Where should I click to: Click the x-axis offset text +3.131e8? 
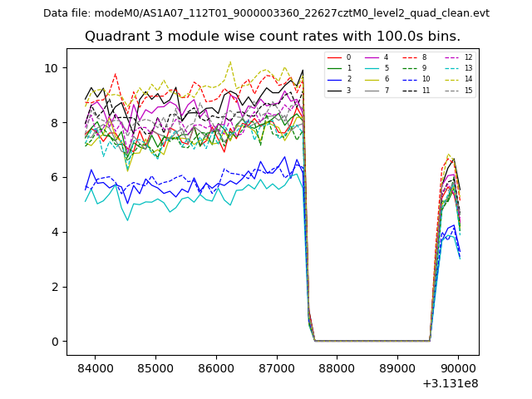451,383
